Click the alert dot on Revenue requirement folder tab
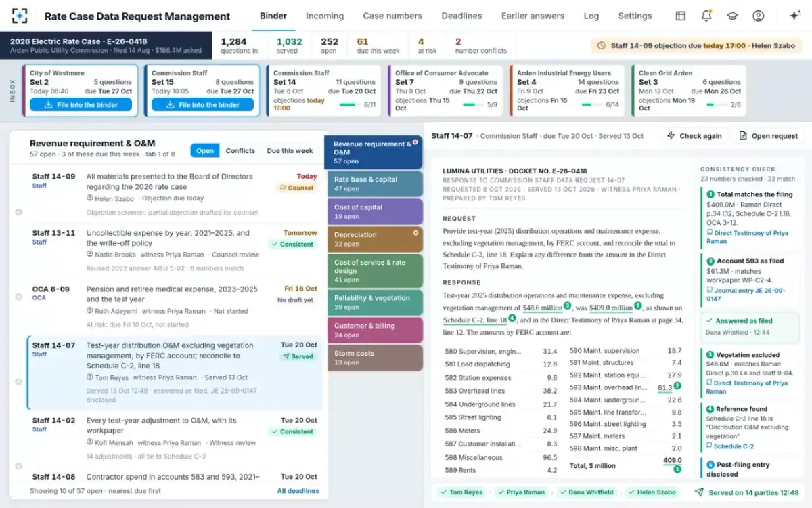 415,142
